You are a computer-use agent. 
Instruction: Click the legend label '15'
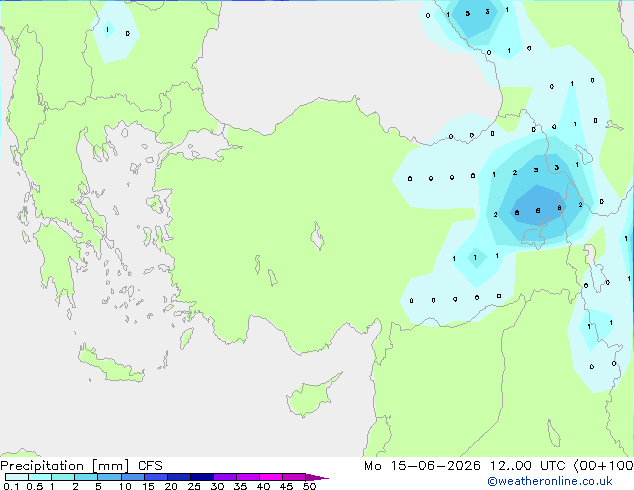click(x=148, y=486)
